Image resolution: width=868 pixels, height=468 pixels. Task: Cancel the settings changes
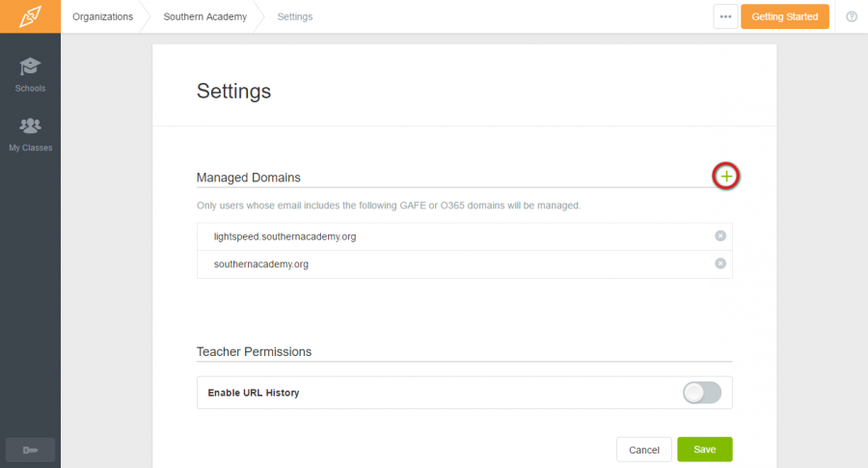click(644, 450)
